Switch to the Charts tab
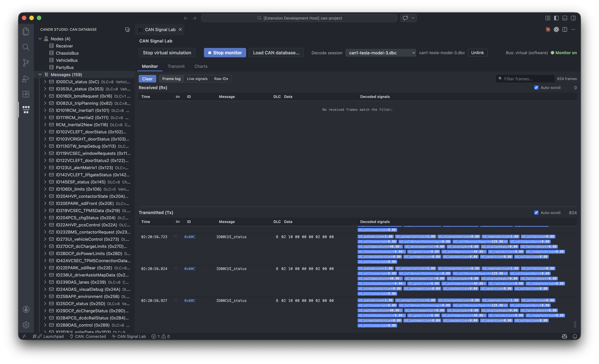 point(201,66)
